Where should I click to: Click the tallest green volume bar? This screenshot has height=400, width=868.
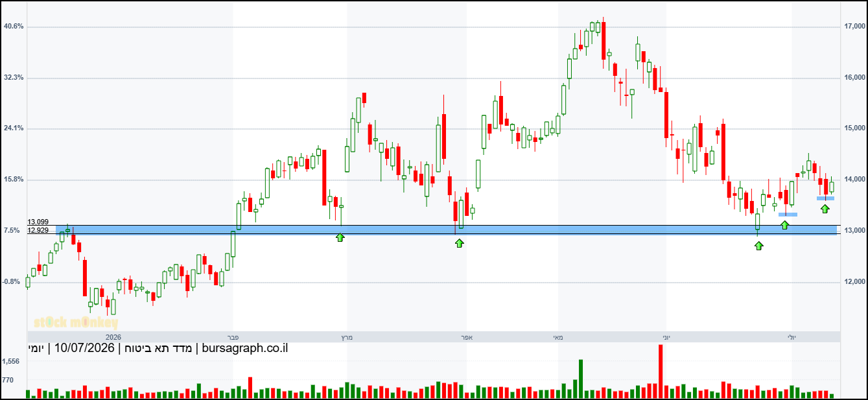581,379
